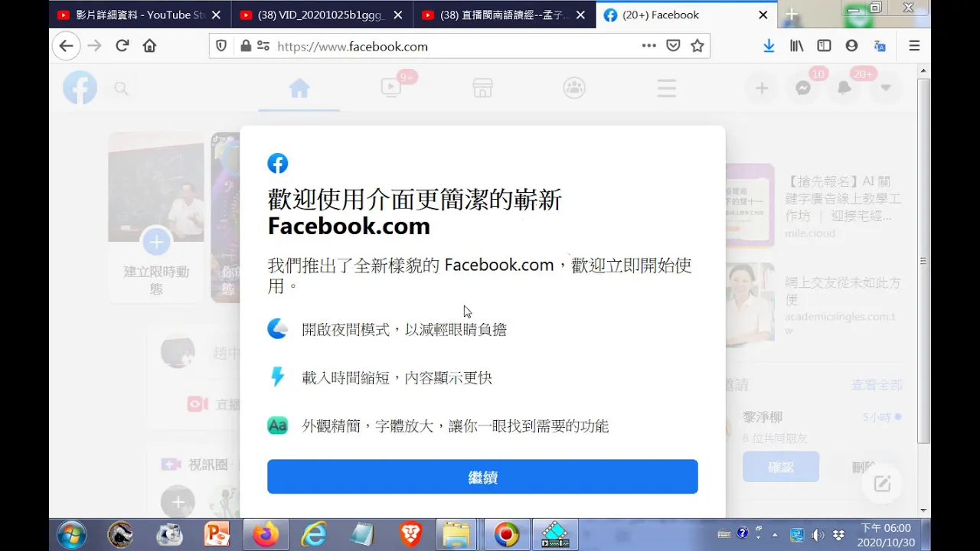Open Windows Explorer folder in taskbar
The image size is (980, 551).
click(x=457, y=534)
